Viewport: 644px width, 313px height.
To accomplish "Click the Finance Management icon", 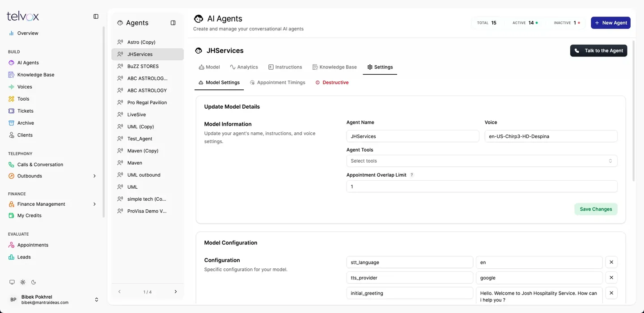I will coord(12,204).
